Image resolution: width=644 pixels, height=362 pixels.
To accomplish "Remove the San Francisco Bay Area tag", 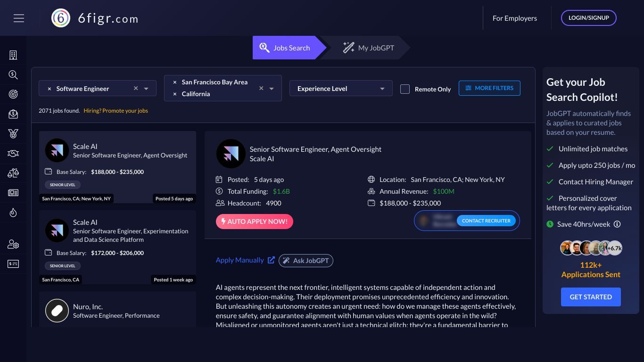I will tap(175, 82).
